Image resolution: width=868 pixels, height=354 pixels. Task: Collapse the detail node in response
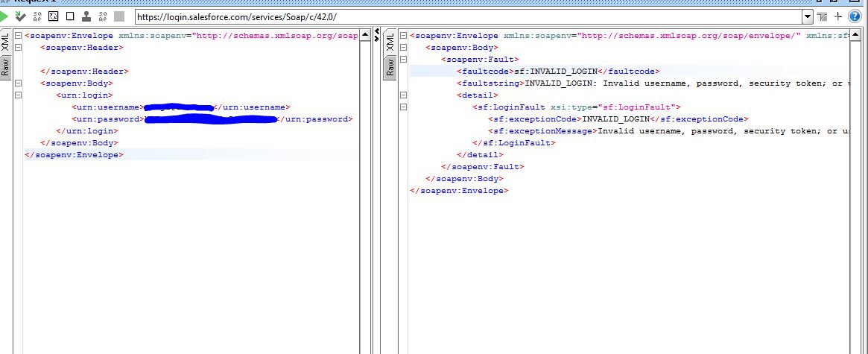(403, 95)
